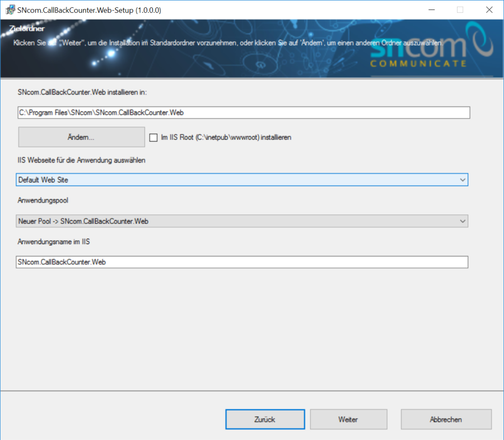This screenshot has width=504, height=440.
Task: Click into the 'Anwendungsname im IIS' text field
Action: (x=242, y=262)
